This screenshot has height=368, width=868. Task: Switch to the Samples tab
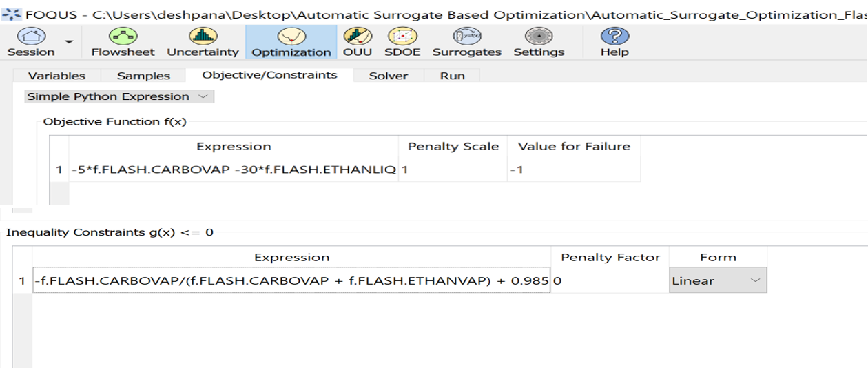[143, 76]
